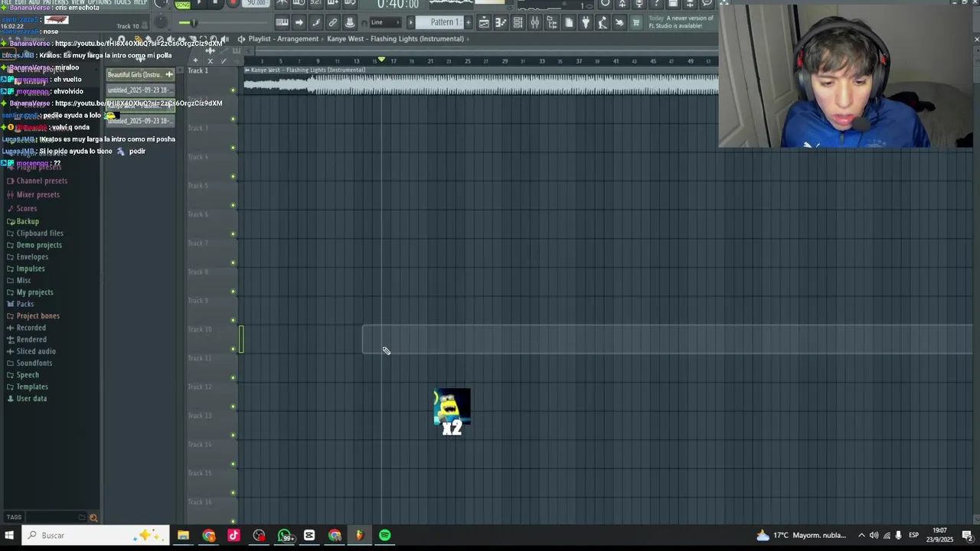The image size is (980, 551).
Task: Open the Playlist menu speaker icon
Action: click(241, 39)
